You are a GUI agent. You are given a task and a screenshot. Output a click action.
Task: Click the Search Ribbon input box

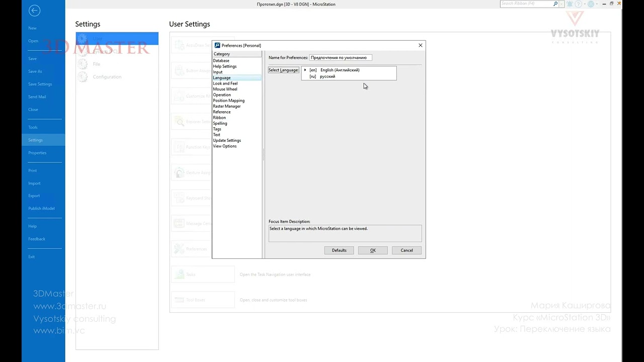[x=526, y=4]
